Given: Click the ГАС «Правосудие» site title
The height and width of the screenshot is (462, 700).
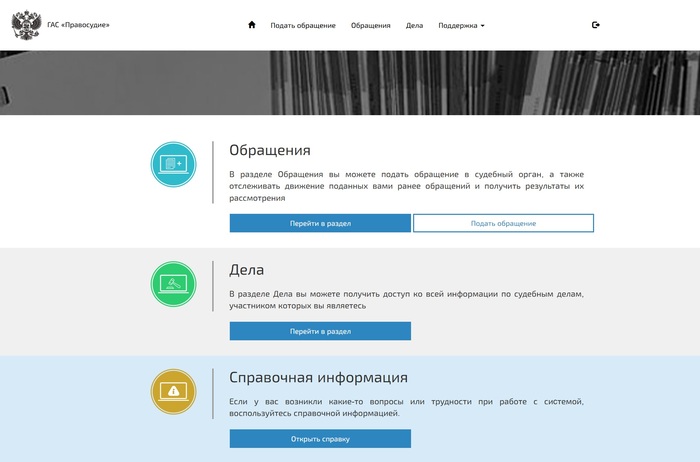Looking at the screenshot, I should click(x=78, y=25).
